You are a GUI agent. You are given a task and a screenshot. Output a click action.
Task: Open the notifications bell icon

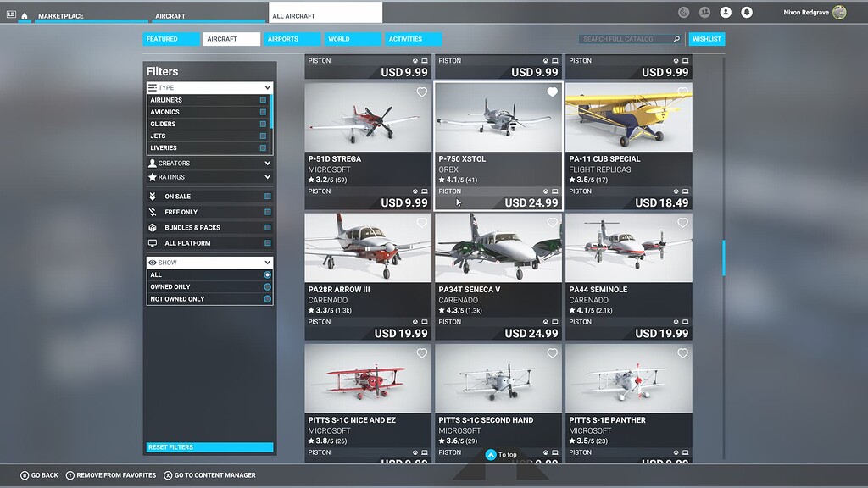747,12
